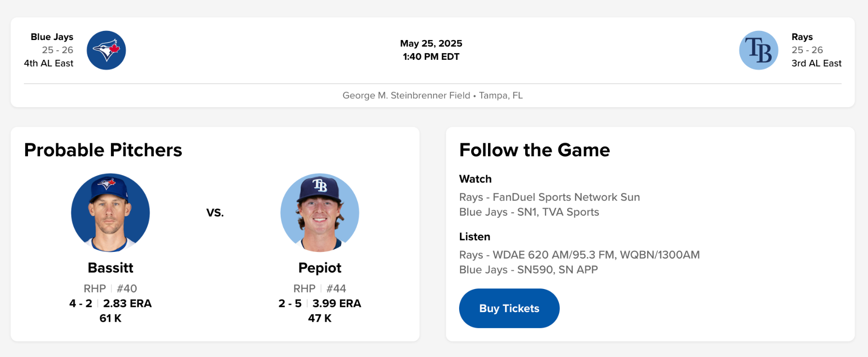Click Rays FanDuel Sports Network Sun listing

click(549, 197)
